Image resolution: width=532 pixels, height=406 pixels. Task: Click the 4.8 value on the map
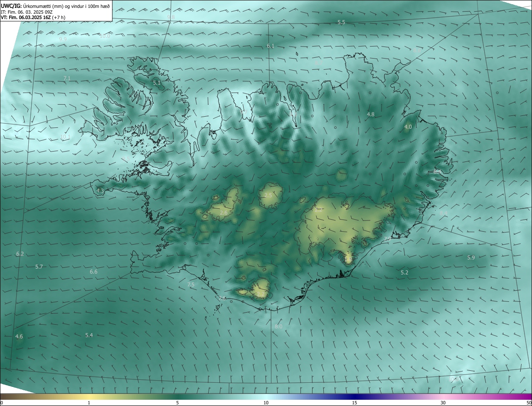[x=371, y=114]
